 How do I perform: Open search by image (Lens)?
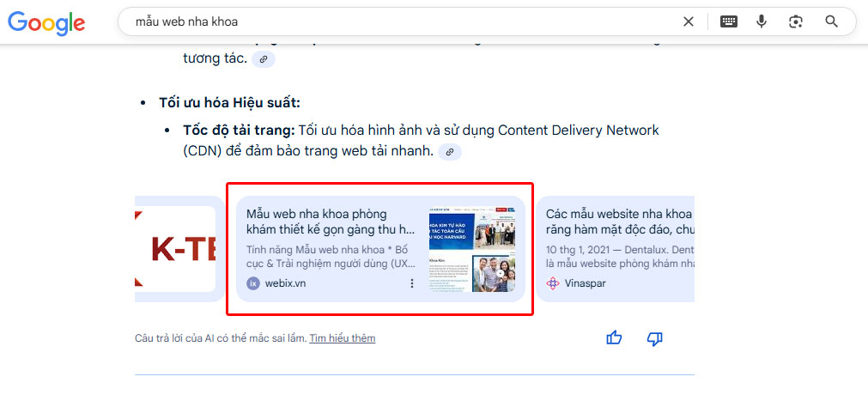click(x=796, y=21)
